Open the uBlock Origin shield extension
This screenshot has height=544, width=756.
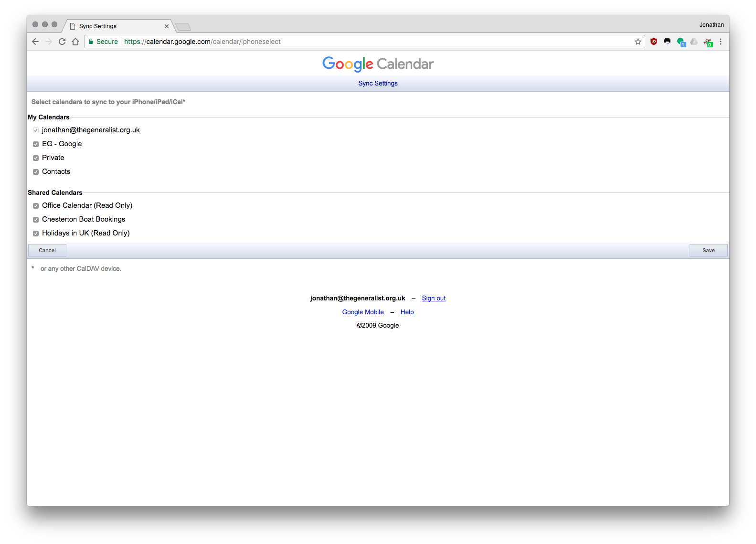point(654,42)
